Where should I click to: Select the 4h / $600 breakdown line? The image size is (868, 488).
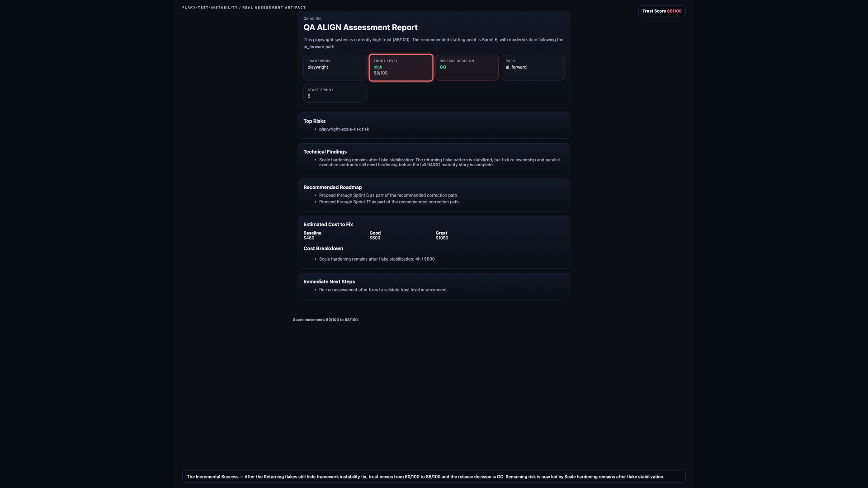[377, 259]
